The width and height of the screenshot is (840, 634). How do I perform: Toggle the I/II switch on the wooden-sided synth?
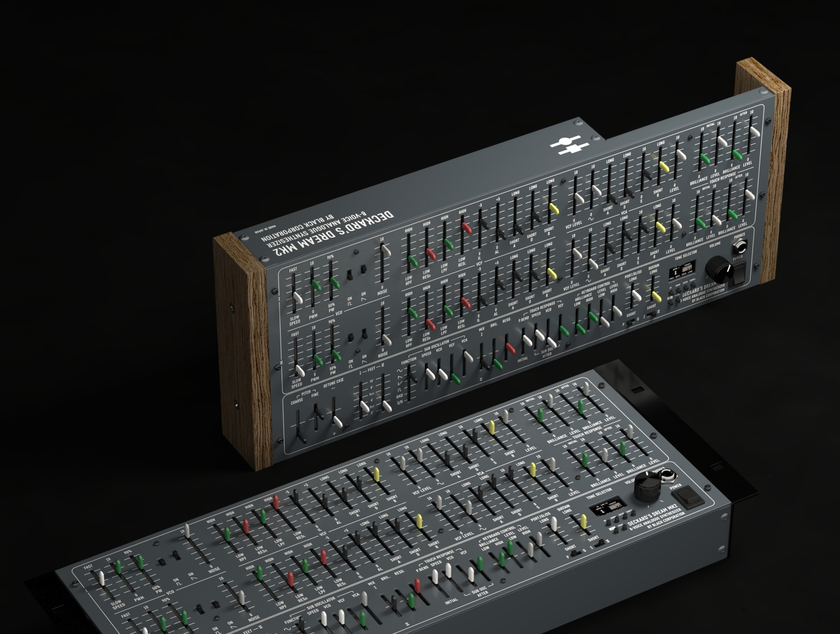652,313
